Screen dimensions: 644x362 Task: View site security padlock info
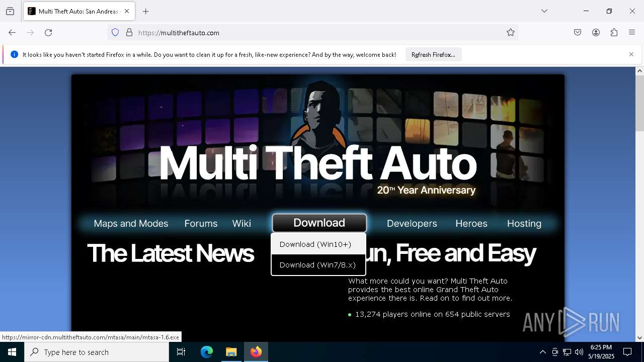(129, 33)
